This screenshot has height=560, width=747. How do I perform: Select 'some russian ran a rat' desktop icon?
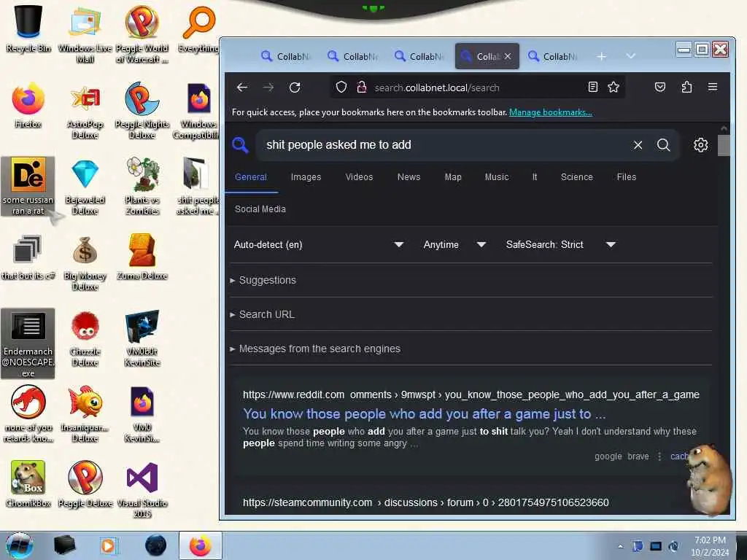tap(28, 187)
